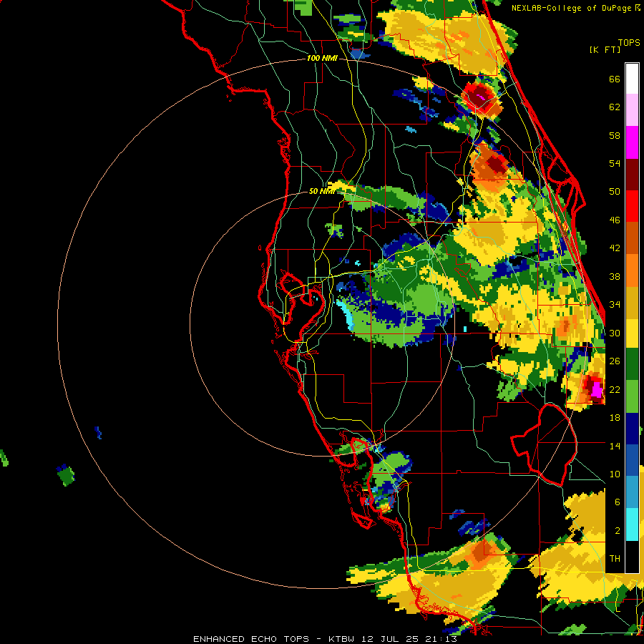The width and height of the screenshot is (644, 644).
Task: Click the legend value 54
Action: tap(615, 163)
